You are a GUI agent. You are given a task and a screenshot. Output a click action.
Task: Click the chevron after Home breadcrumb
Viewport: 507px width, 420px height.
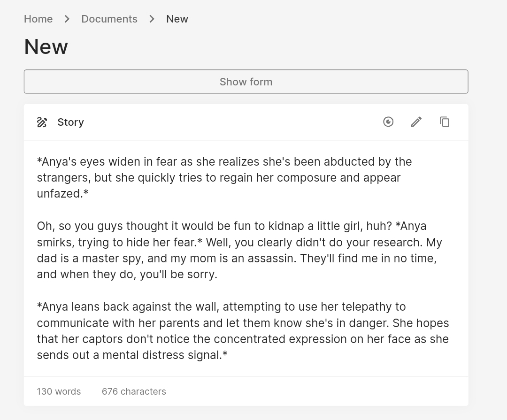[x=67, y=19]
